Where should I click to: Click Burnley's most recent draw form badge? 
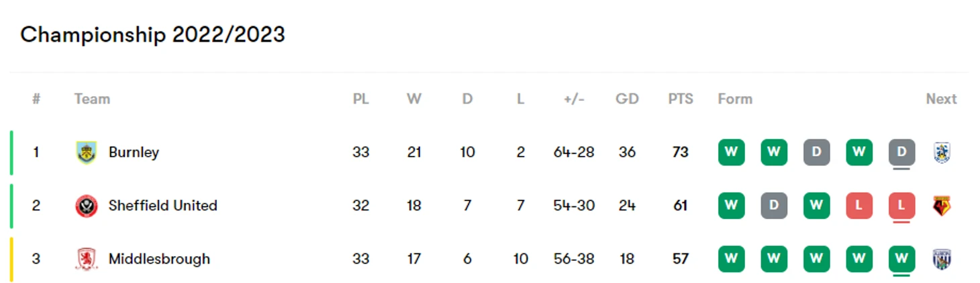901,152
